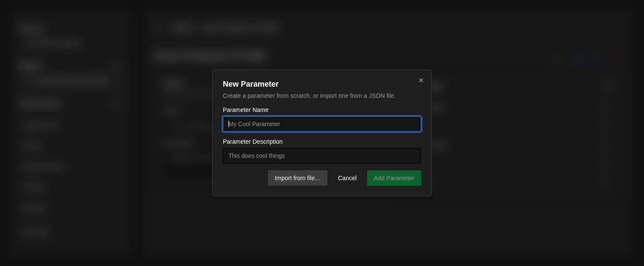Screen dimensions: 644x266
Task: Click the blurred green button in header
Action: (558, 59)
